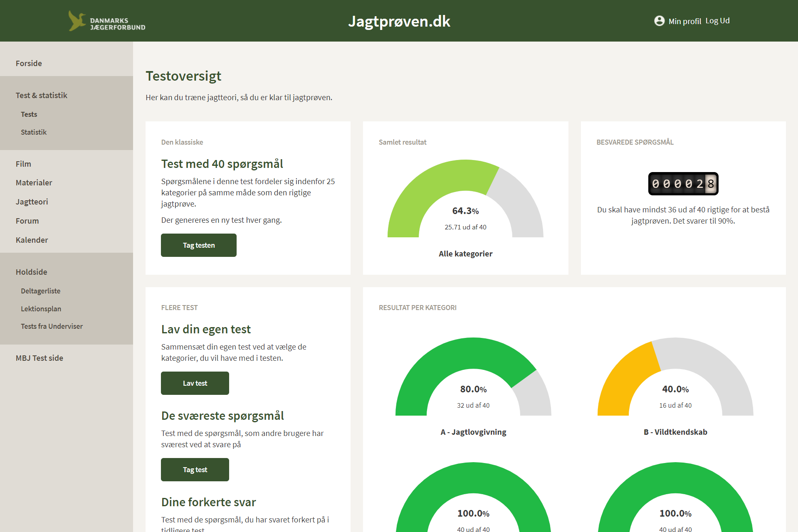Click 'Den klassiske' card label

coord(182,142)
